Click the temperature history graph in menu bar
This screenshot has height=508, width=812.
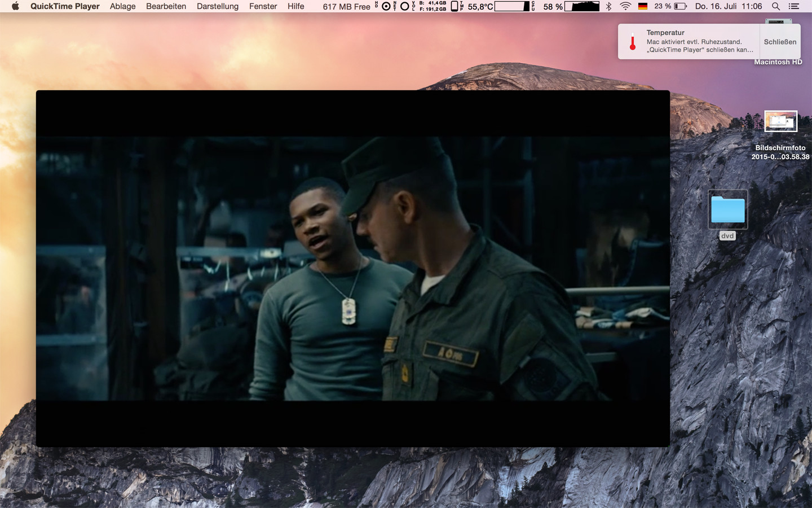coord(512,6)
